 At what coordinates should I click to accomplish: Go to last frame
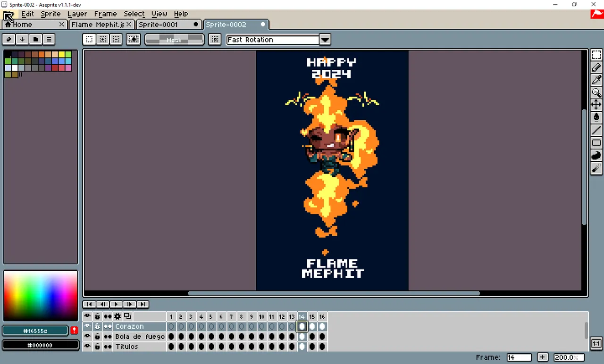point(143,304)
